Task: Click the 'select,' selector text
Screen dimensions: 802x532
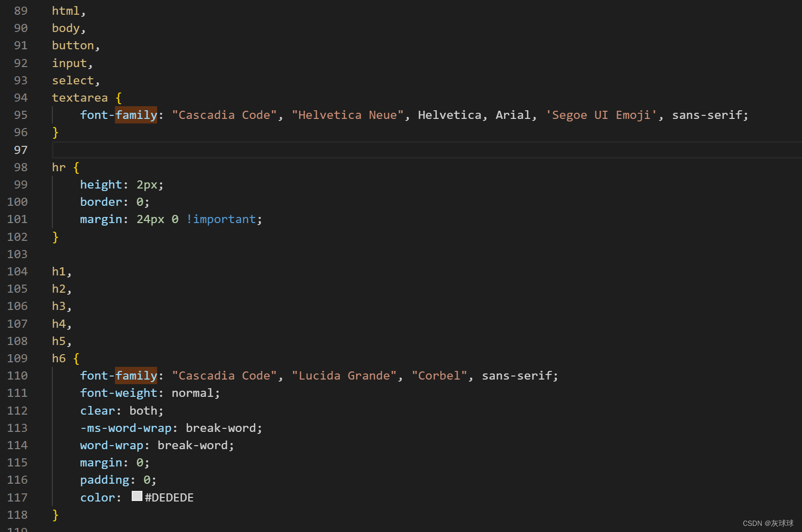Action: tap(76, 80)
